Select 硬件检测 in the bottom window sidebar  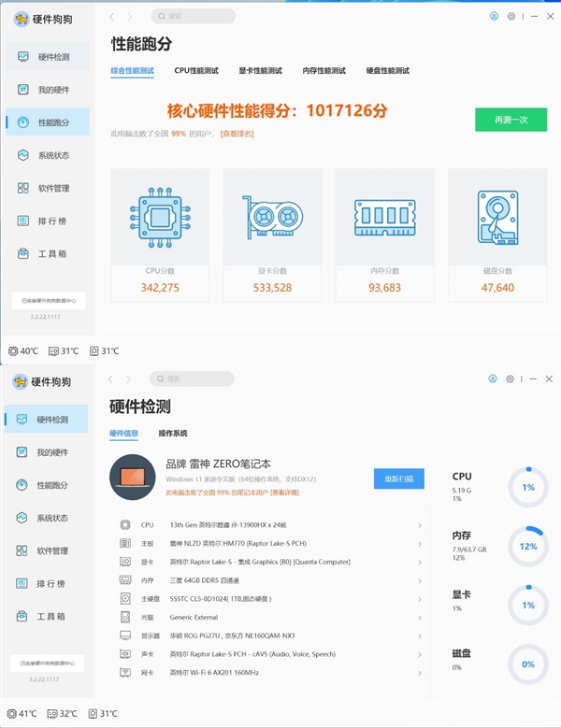pyautogui.click(x=46, y=420)
